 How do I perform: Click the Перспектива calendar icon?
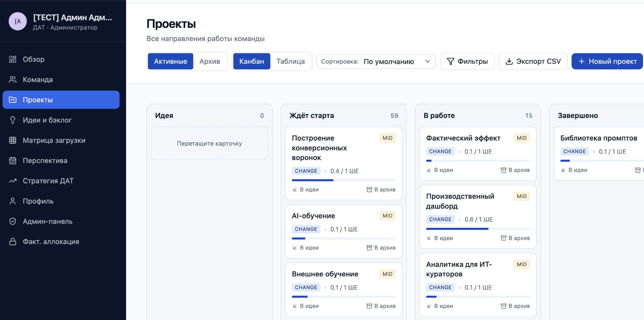pyautogui.click(x=13, y=161)
